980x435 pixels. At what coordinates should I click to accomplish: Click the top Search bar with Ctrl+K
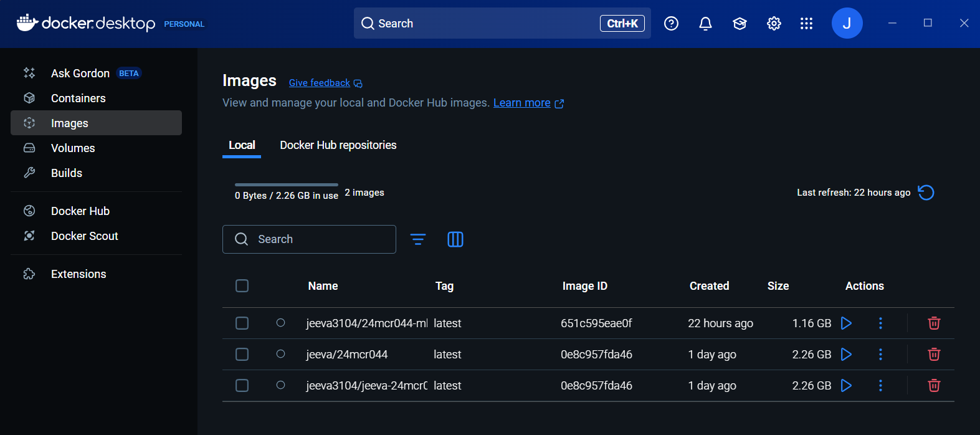click(502, 23)
